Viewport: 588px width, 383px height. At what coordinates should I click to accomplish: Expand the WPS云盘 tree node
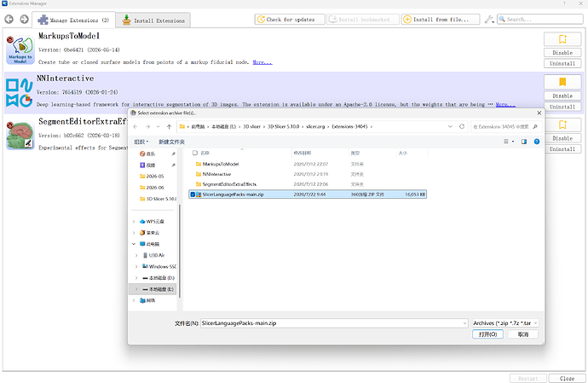coord(134,222)
